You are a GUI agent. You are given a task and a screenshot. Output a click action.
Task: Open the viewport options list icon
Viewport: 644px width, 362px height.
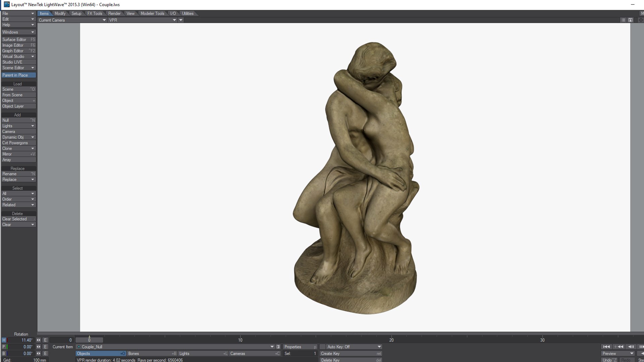(623, 20)
